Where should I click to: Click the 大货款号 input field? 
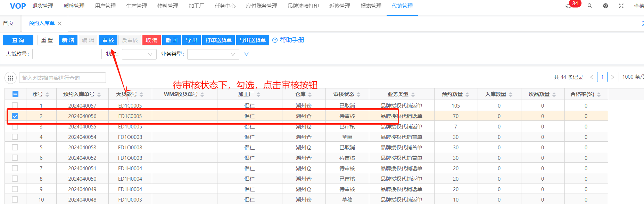click(67, 54)
